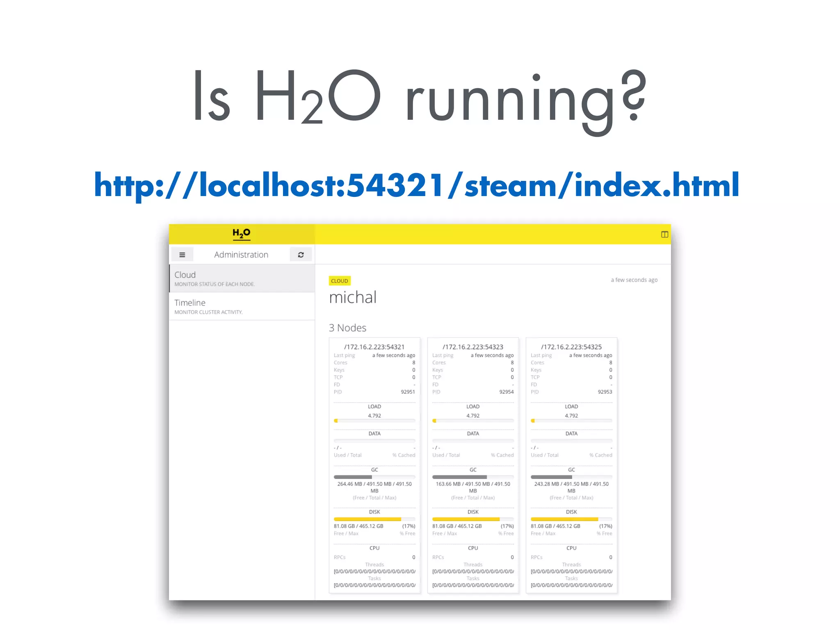The image size is (840, 630).
Task: Click the 264.46 MB GC memory text
Action: tap(374, 487)
